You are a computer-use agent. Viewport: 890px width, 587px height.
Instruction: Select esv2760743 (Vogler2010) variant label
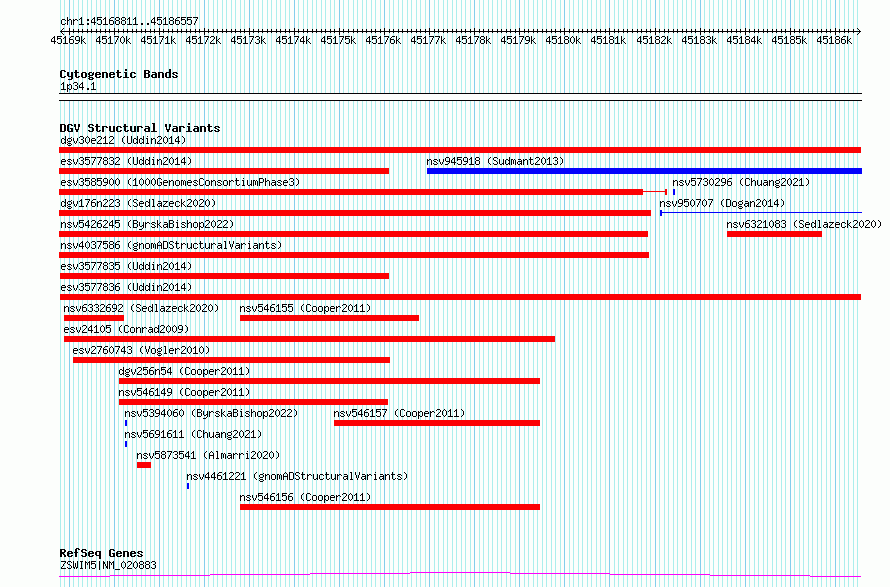pos(141,350)
